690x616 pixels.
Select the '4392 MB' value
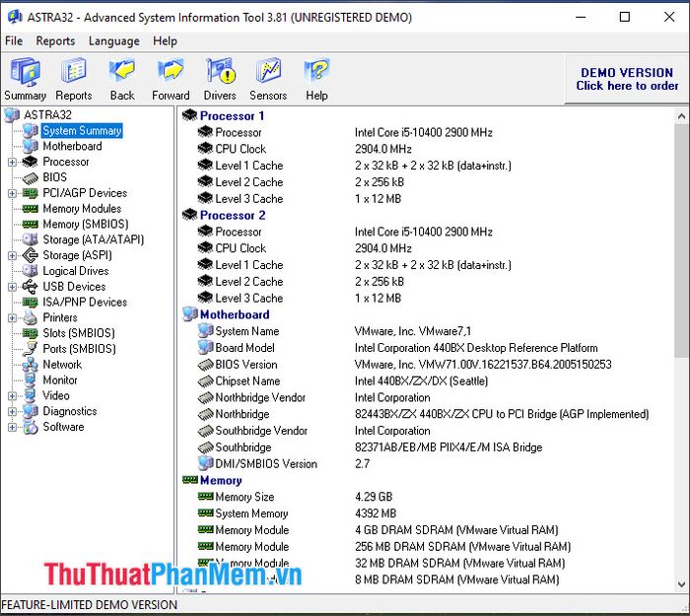pos(376,513)
